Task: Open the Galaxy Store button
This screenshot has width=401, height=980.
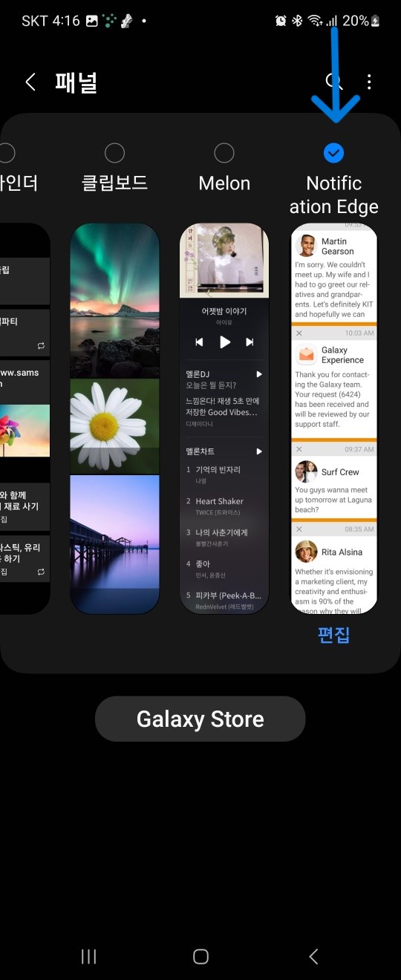Action: pos(200,719)
